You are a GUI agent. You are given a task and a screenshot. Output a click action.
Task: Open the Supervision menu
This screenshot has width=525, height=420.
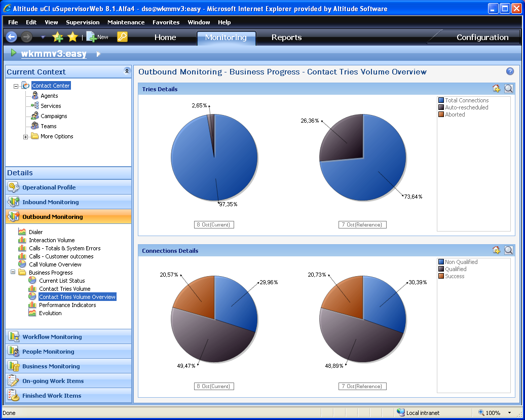click(x=83, y=22)
